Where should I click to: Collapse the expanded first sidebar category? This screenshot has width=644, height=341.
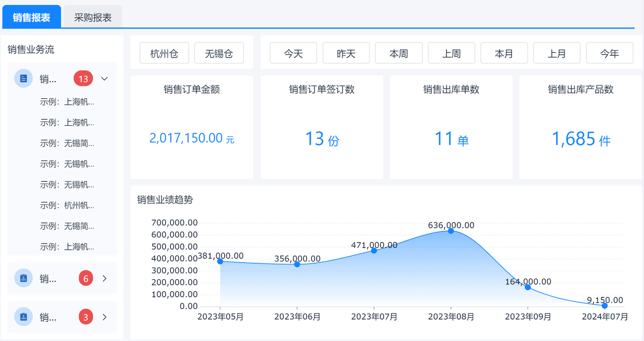tap(104, 78)
